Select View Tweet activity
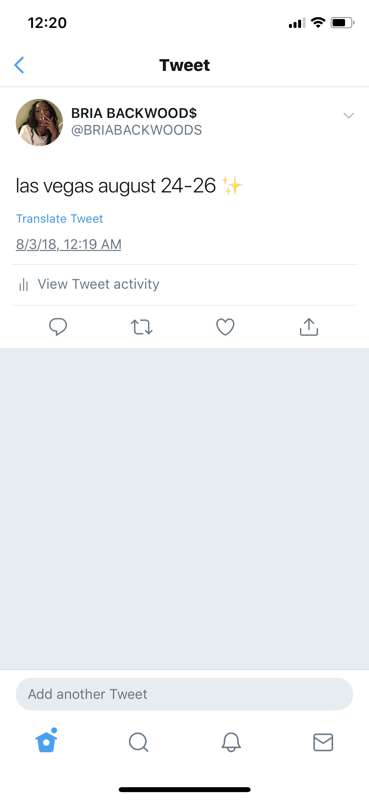Viewport: 369px width, 800px height. tap(99, 284)
